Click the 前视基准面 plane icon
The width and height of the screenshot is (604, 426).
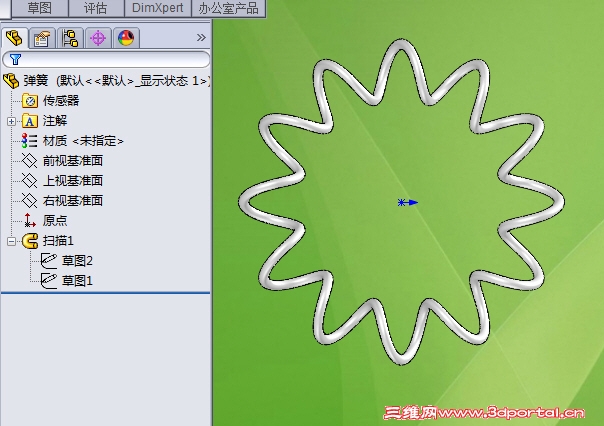click(29, 161)
